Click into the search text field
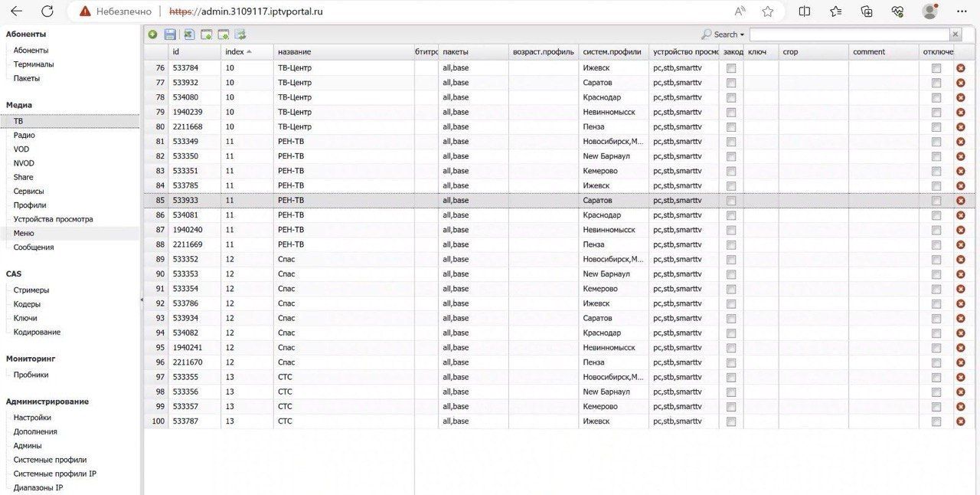Viewport: 980px width, 495px height. [x=848, y=34]
